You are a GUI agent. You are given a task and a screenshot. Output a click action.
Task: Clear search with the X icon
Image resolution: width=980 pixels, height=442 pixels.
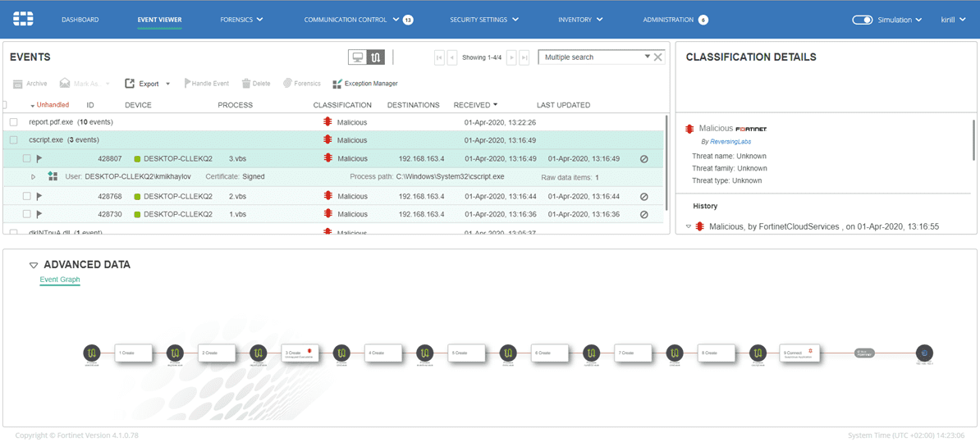point(658,57)
